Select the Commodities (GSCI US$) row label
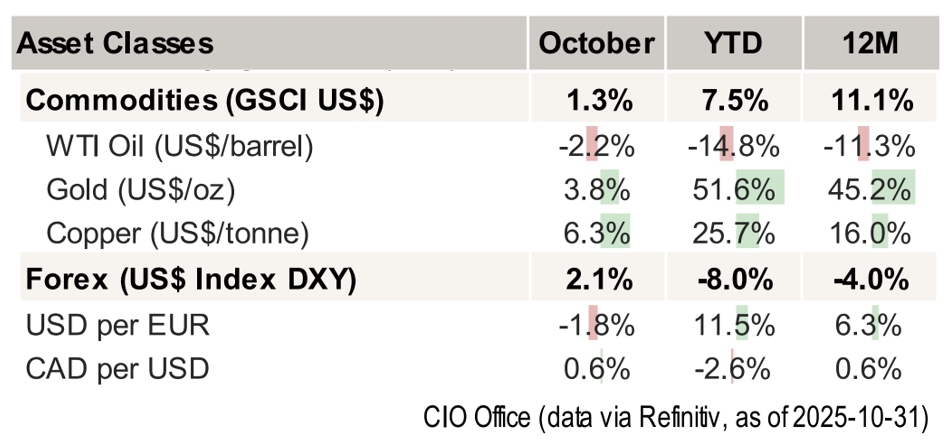The image size is (944, 446). [x=205, y=100]
